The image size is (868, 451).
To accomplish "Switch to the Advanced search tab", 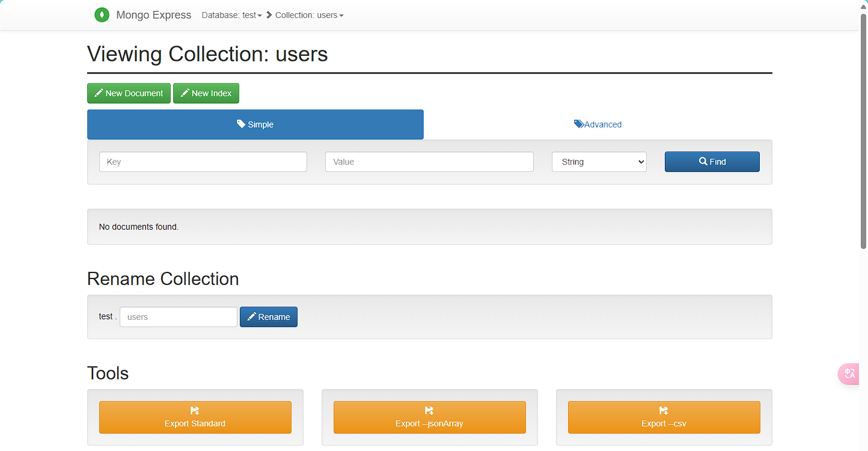I will point(598,124).
